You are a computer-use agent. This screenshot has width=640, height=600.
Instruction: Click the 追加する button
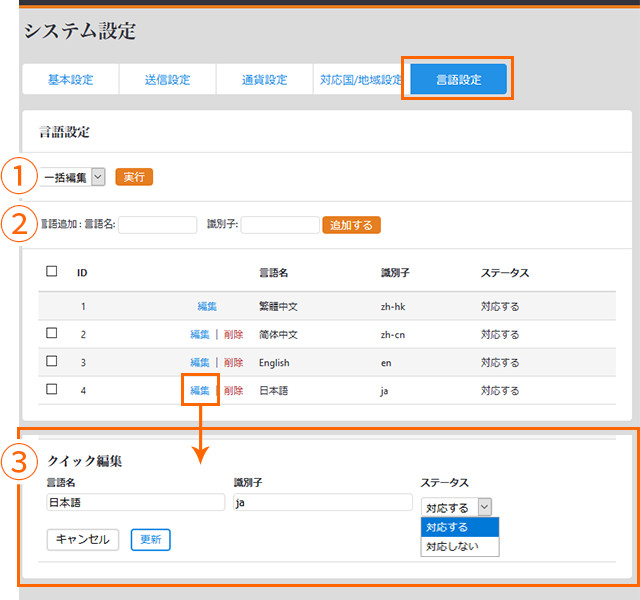351,225
